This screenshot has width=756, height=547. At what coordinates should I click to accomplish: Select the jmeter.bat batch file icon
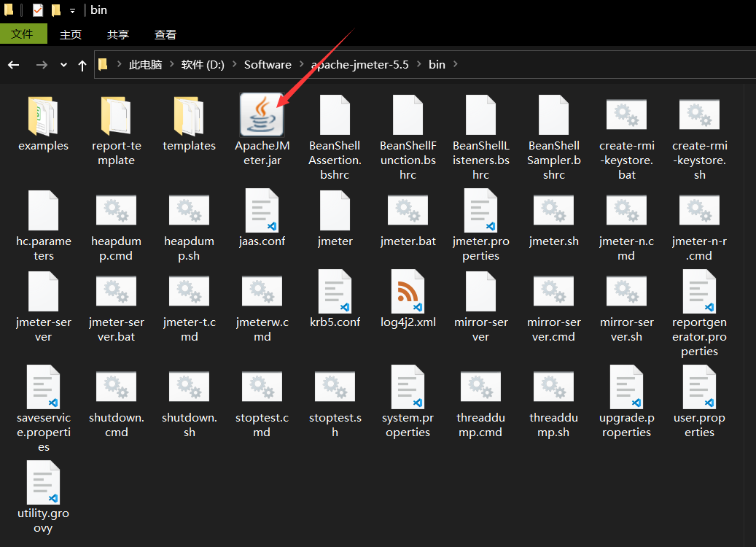[408, 210]
